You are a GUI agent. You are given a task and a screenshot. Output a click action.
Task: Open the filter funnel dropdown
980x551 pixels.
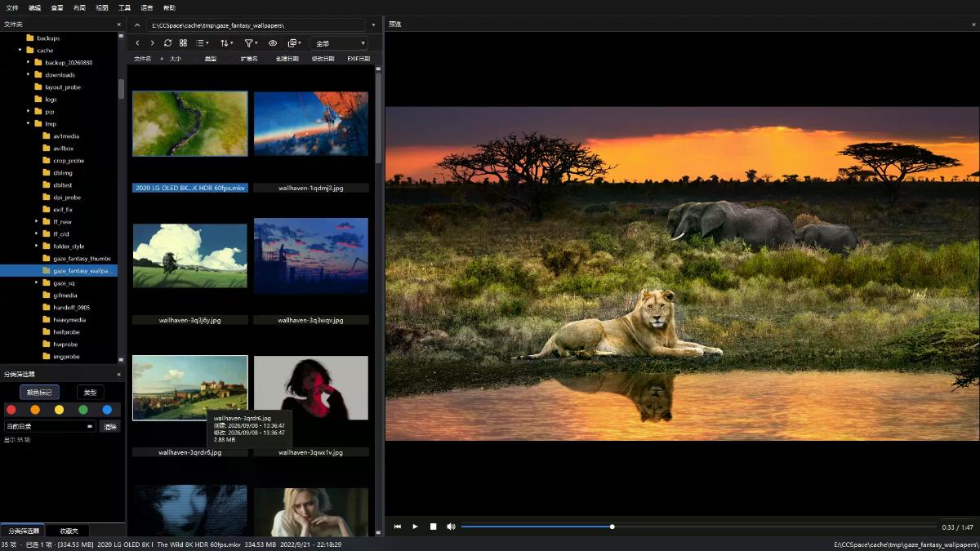tap(252, 42)
